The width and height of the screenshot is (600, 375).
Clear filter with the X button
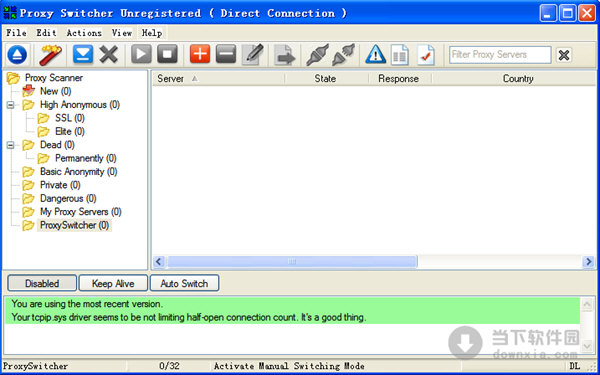point(564,55)
